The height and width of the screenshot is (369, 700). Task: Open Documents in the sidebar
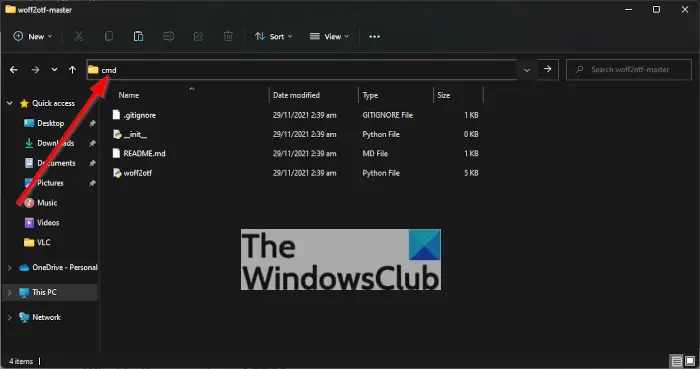[x=50, y=163]
